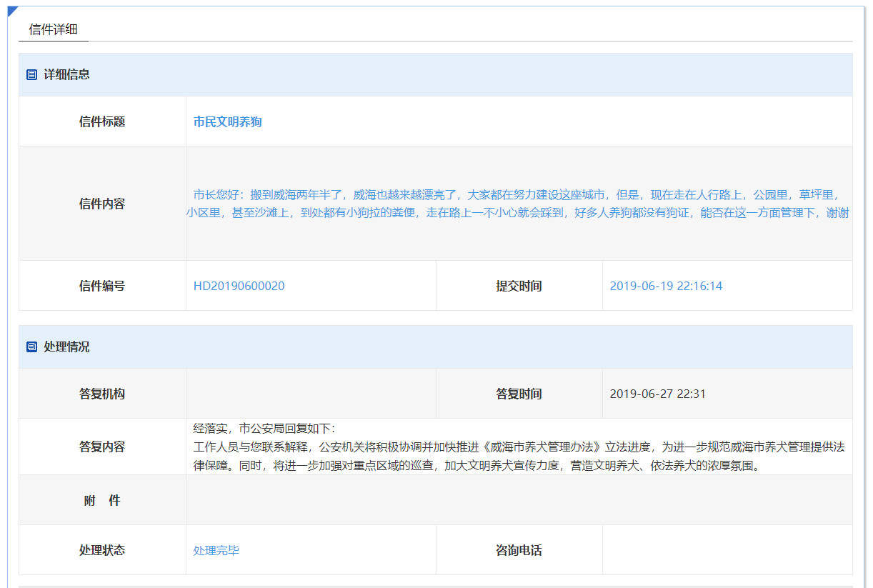Select the 处理情况 section header text
Viewport: 873px width, 588px height.
pyautogui.click(x=66, y=347)
